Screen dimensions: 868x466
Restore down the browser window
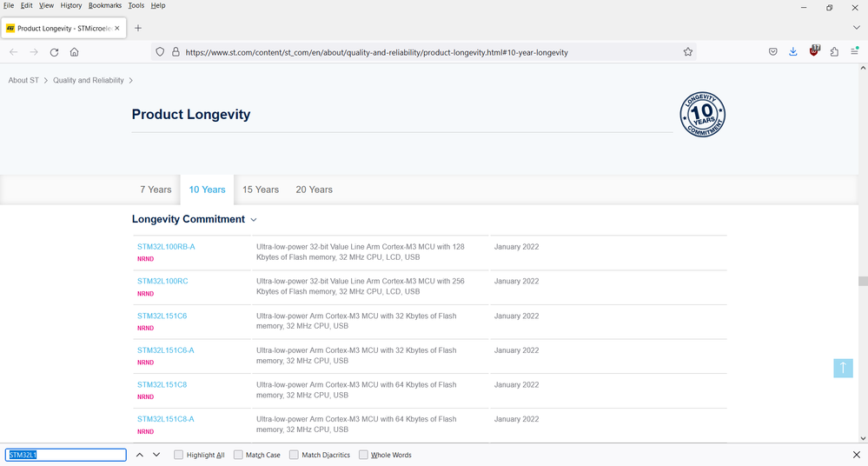pyautogui.click(x=829, y=8)
